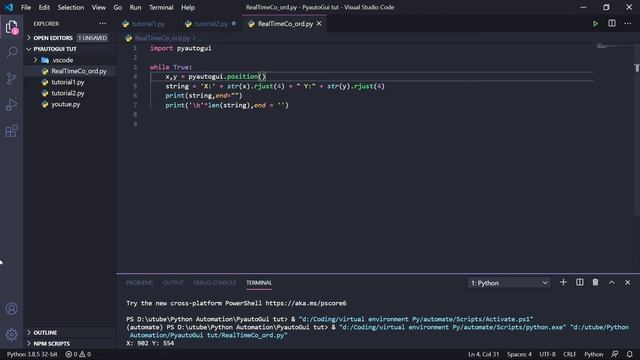Open the Edit menu

(x=44, y=7)
